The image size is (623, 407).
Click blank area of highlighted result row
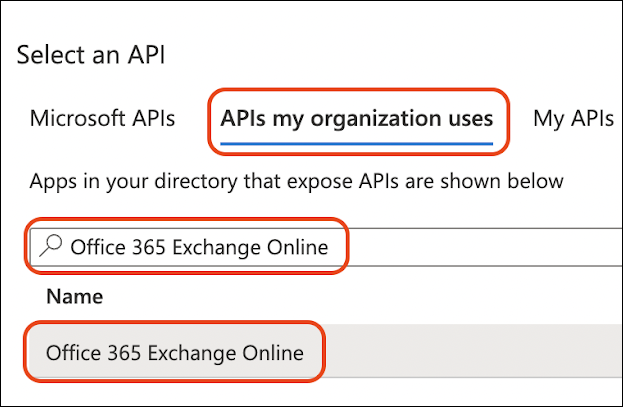[470, 352]
